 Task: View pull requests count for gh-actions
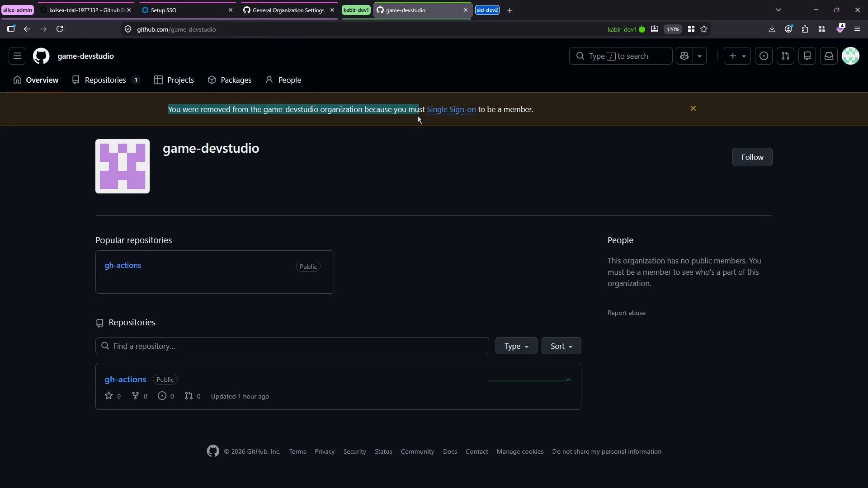192,396
